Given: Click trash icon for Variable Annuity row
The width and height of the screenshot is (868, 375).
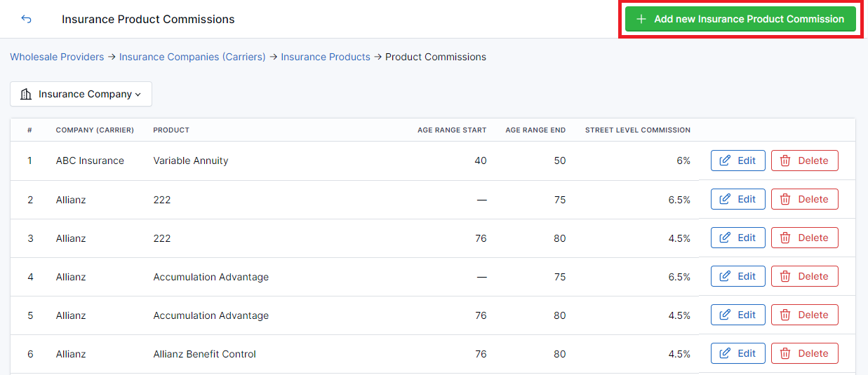Looking at the screenshot, I should (785, 161).
